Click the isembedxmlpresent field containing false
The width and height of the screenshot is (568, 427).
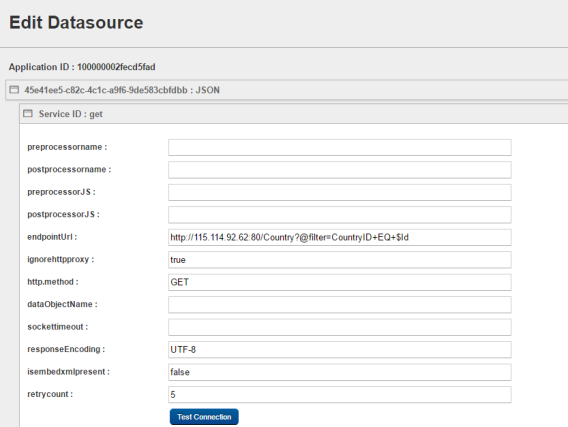pos(340,372)
